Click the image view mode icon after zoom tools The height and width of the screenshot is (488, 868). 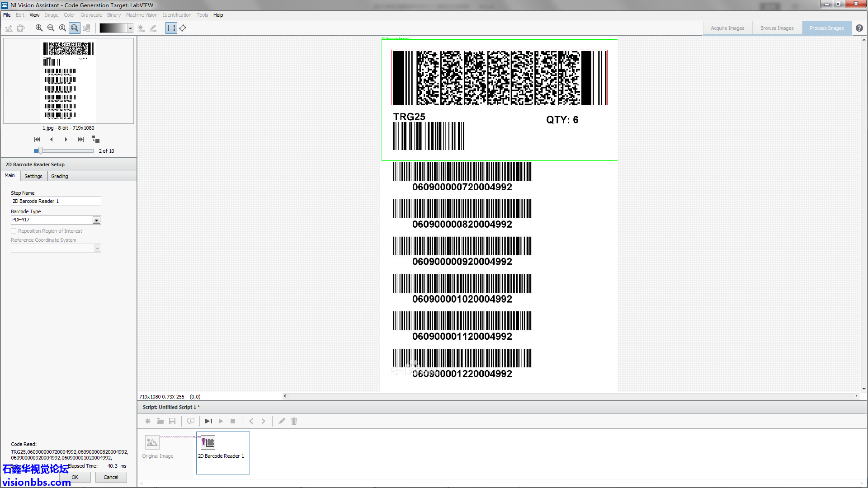point(86,28)
